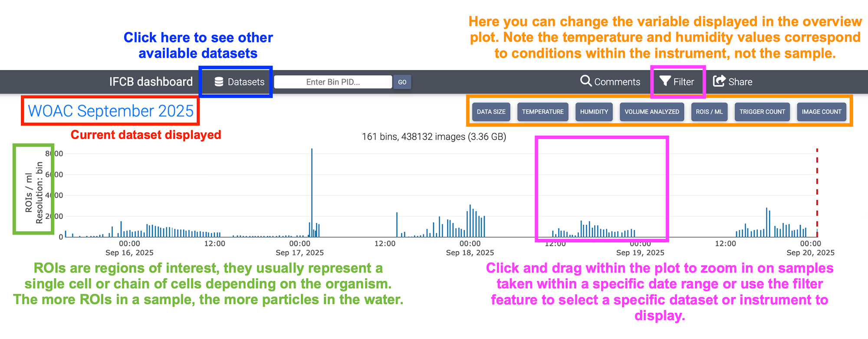Screen dimensions: 868x339
Task: Show IMAGE COUNT in the plot
Action: click(x=822, y=112)
